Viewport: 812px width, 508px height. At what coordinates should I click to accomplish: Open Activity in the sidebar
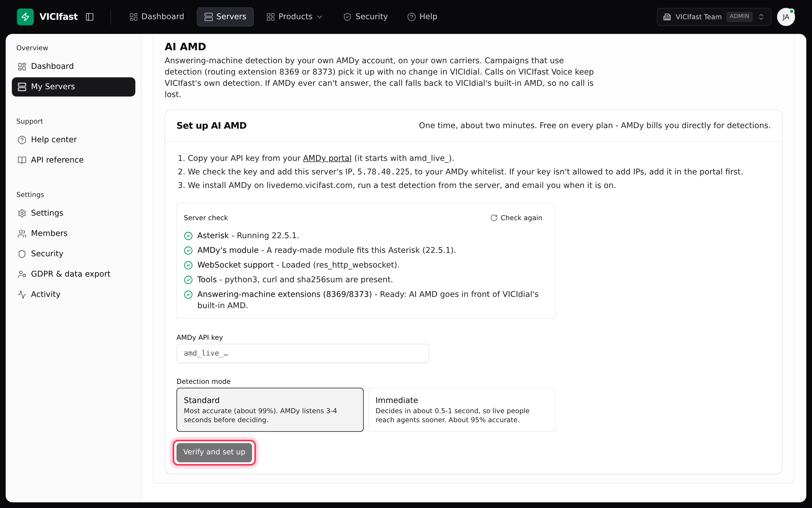point(74,294)
